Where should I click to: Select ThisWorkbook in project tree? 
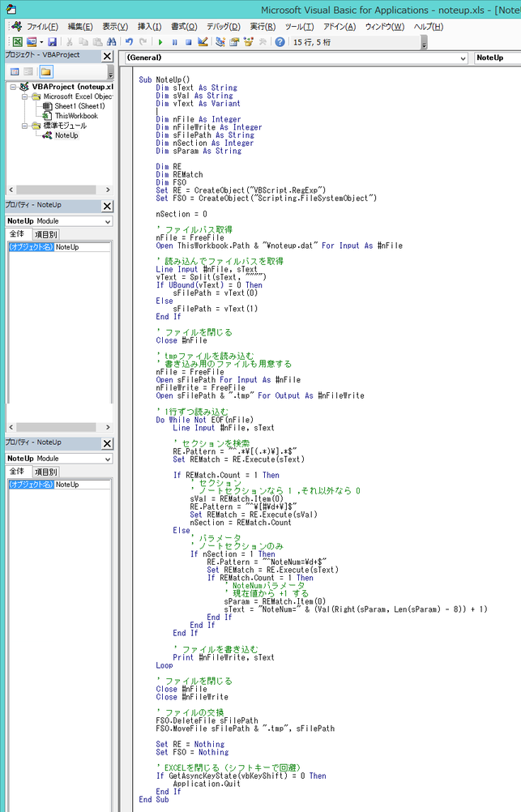pyautogui.click(x=76, y=116)
